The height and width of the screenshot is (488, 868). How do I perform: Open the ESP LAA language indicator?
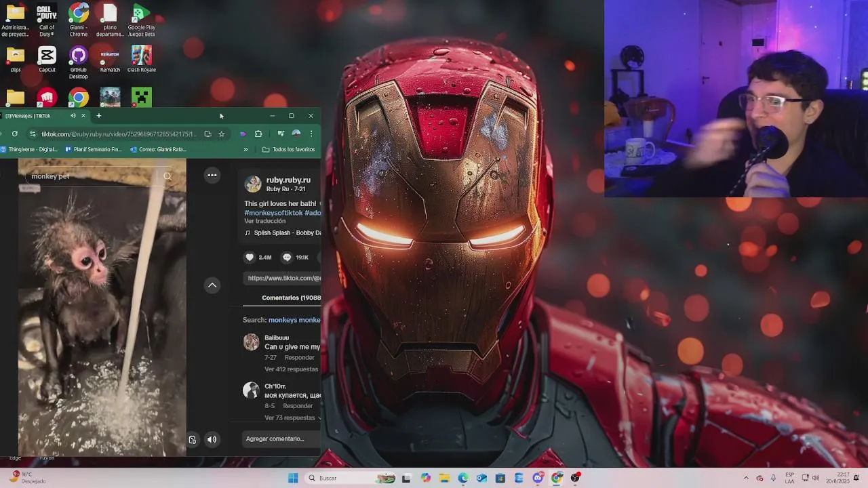click(790, 478)
